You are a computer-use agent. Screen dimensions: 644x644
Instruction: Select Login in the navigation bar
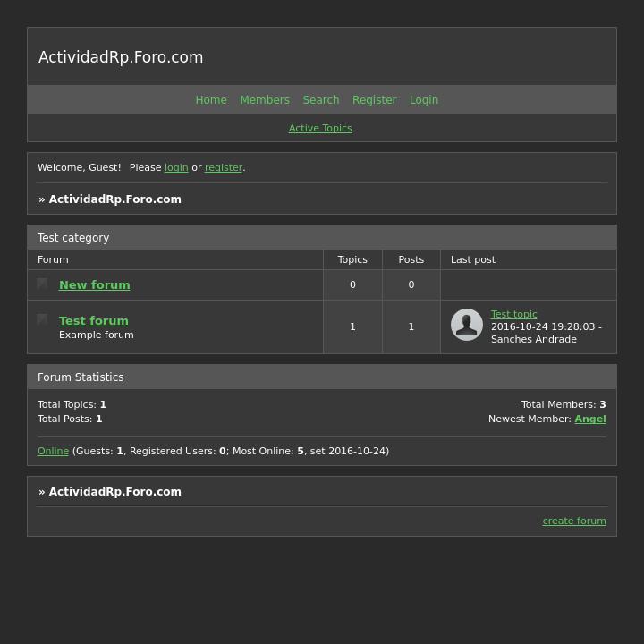[424, 100]
